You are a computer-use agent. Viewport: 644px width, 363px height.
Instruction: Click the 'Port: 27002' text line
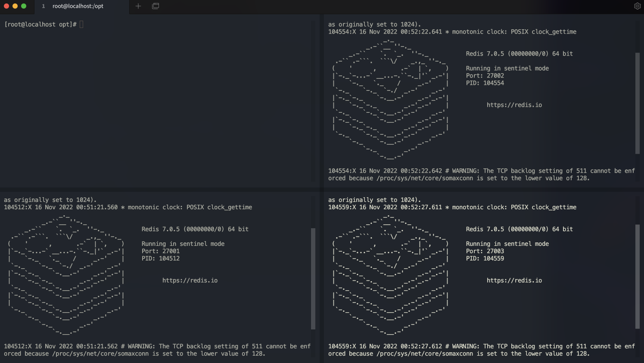pos(485,76)
